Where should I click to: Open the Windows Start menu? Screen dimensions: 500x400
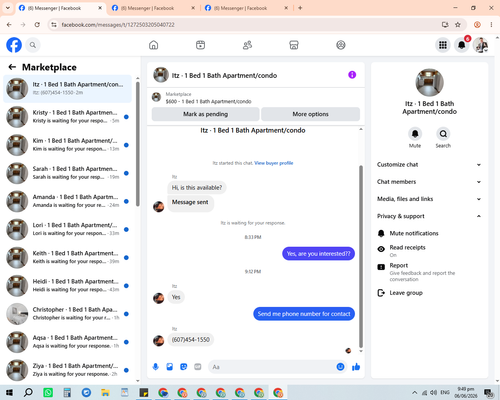pos(9,392)
